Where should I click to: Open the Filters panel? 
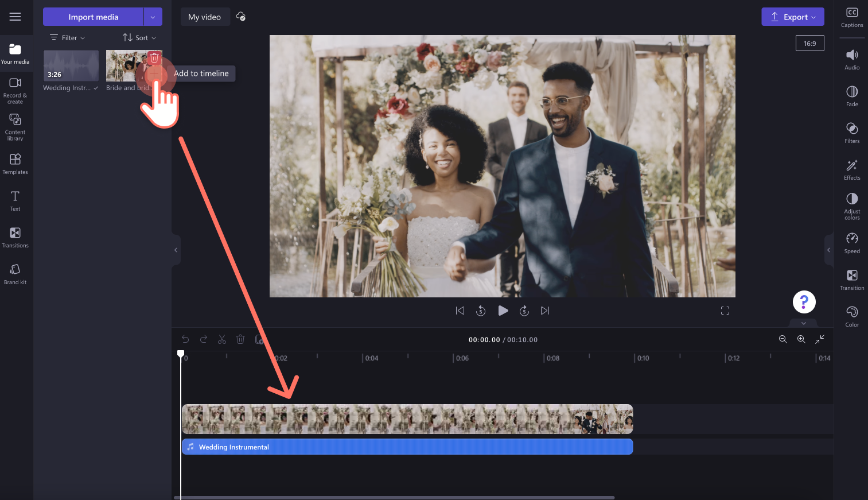tap(852, 133)
